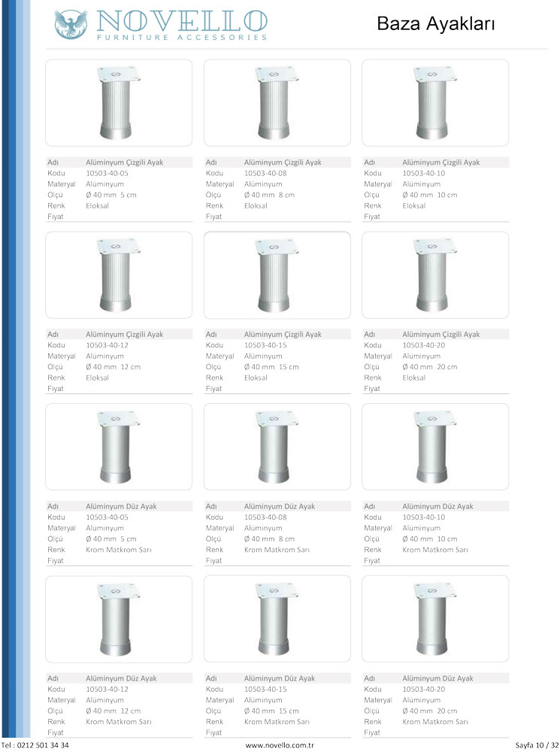Image resolution: width=560 pixels, height=752 pixels.
Task: Select the Düz Ayak 8 cm product image
Action: [x=277, y=447]
